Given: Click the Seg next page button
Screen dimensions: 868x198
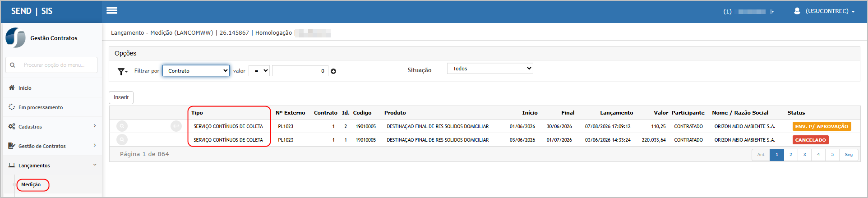Looking at the screenshot, I should (x=849, y=155).
